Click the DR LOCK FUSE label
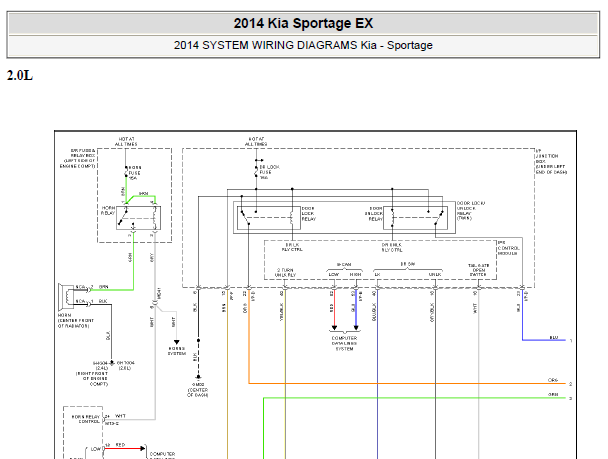The width and height of the screenshot is (608, 459). click(x=269, y=172)
